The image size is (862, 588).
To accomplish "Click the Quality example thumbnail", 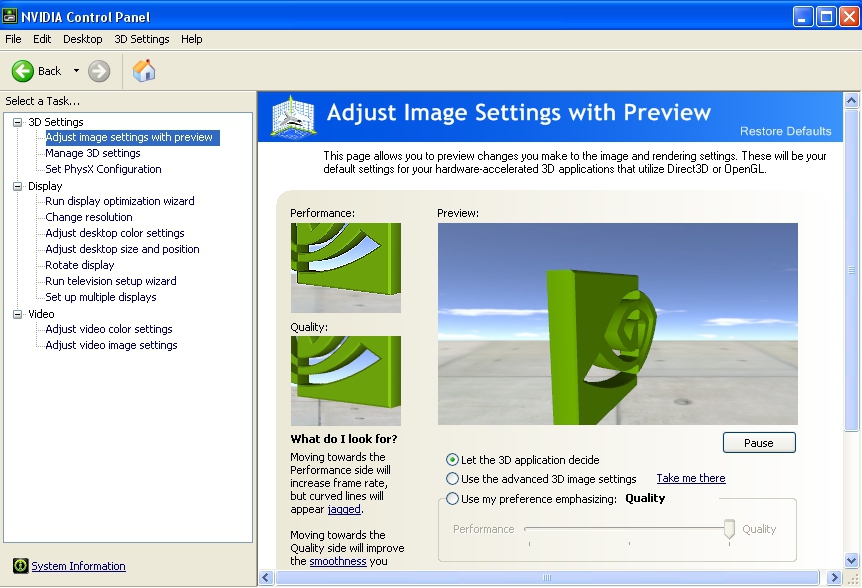I will [346, 381].
